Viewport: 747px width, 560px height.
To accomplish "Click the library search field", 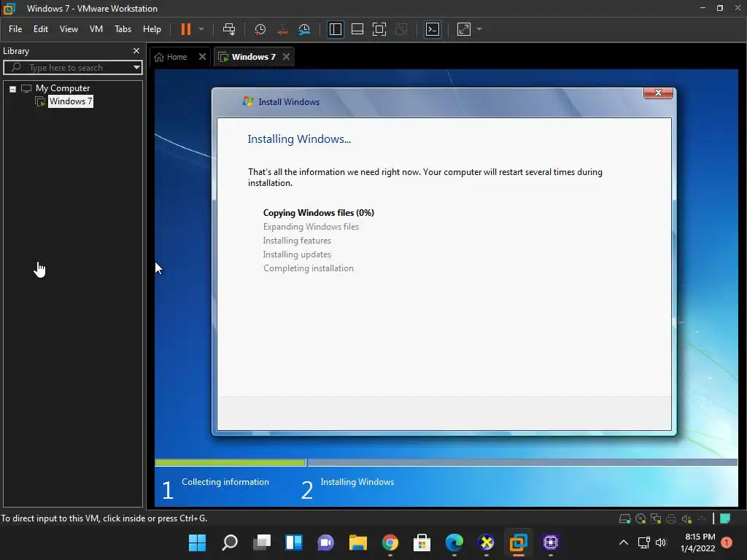I will click(71, 68).
